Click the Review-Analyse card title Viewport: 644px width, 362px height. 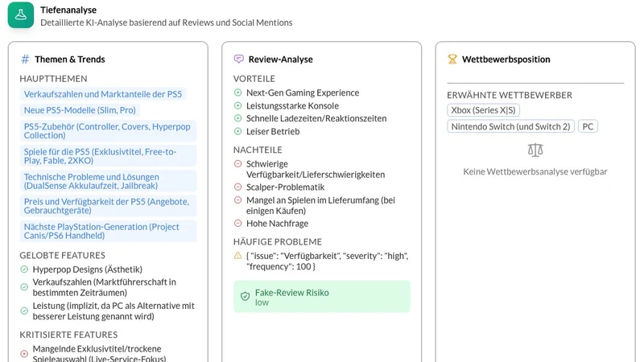click(x=280, y=60)
